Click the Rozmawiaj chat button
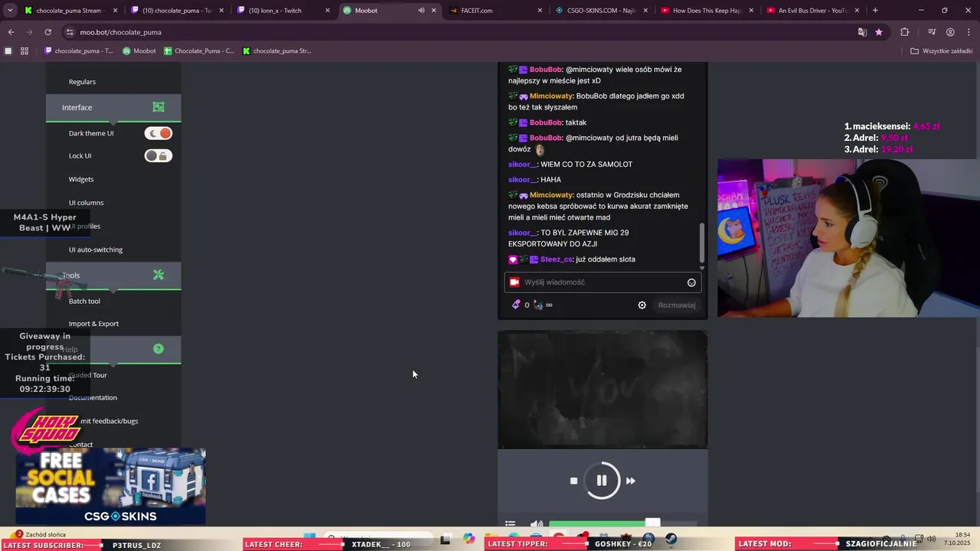 tap(677, 305)
